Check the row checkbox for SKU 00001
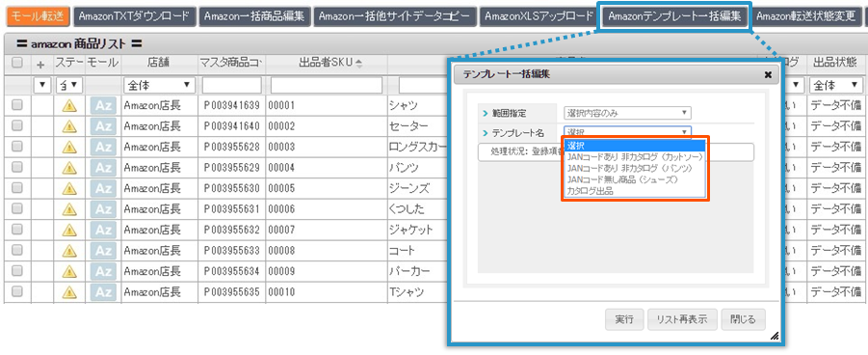The width and height of the screenshot is (868, 355). tap(17, 105)
